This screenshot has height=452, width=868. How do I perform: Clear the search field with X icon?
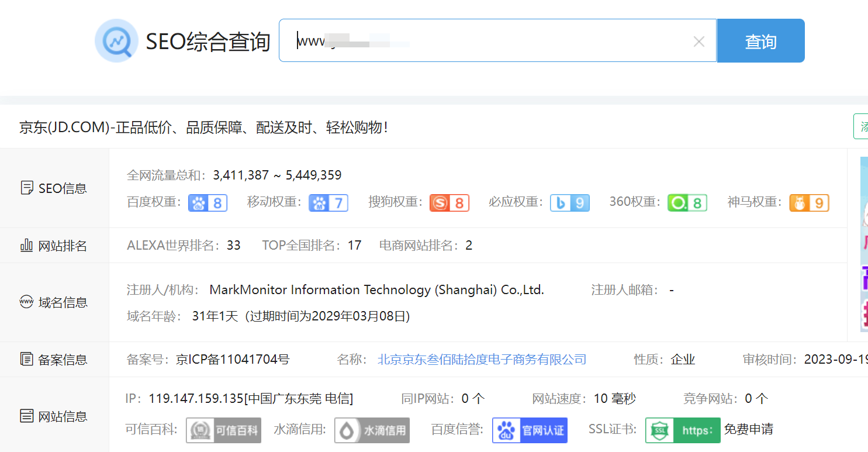pos(698,42)
